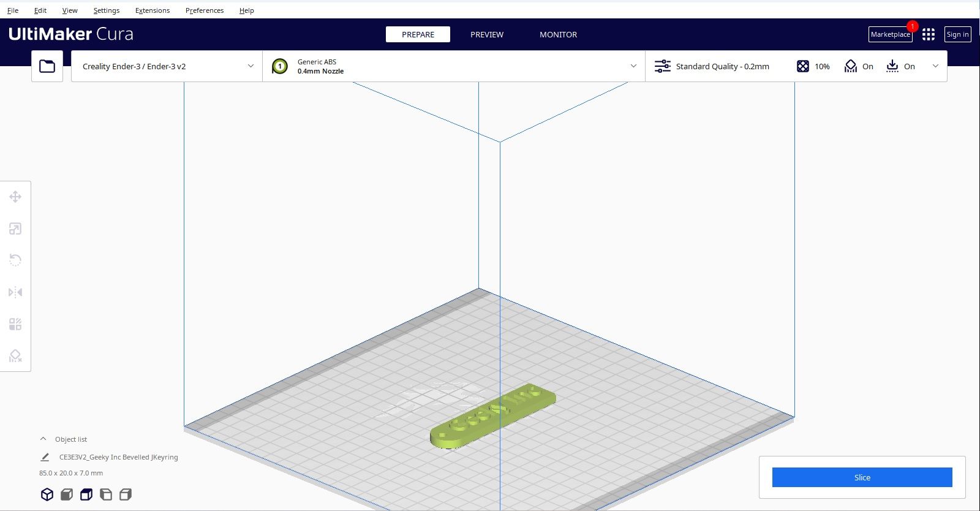This screenshot has height=511, width=980.
Task: Expand the print settings panel chevron
Action: click(x=935, y=66)
